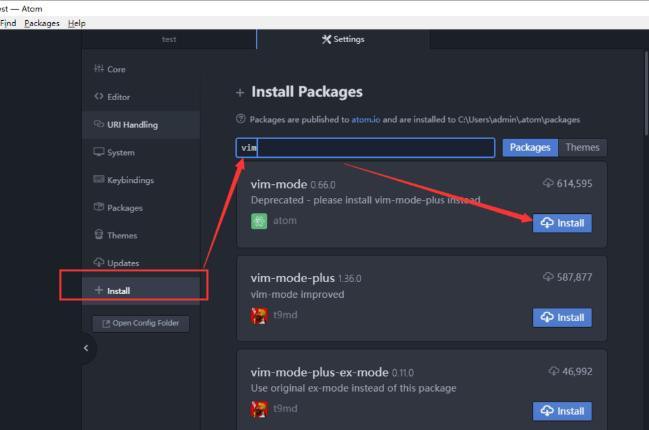649x430 pixels.
Task: Click the Editor code brackets icon
Action: coord(99,96)
